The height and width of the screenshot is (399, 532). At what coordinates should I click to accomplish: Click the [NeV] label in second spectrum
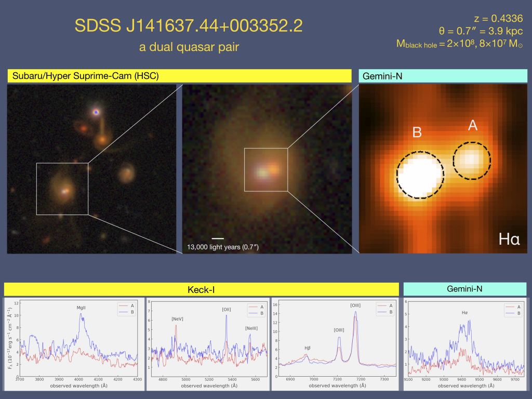(177, 318)
